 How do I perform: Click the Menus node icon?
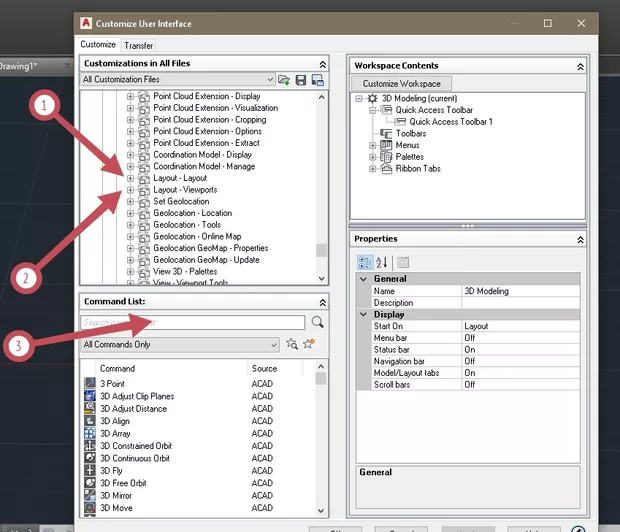(x=386, y=145)
